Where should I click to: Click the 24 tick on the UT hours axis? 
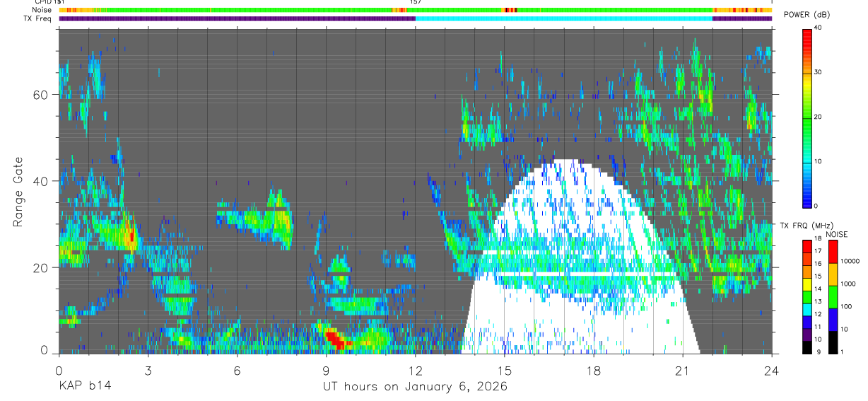click(772, 370)
